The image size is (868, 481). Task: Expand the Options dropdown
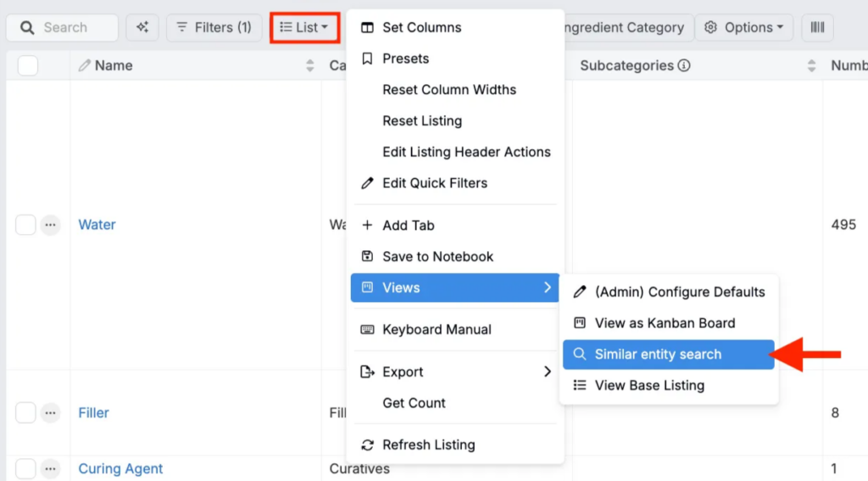tap(744, 28)
